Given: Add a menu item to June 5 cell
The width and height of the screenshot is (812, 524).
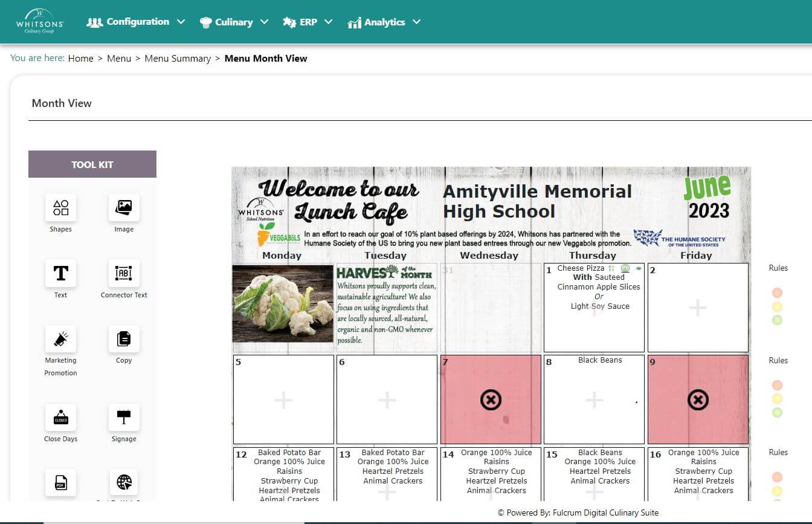Looking at the screenshot, I should pyautogui.click(x=283, y=399).
